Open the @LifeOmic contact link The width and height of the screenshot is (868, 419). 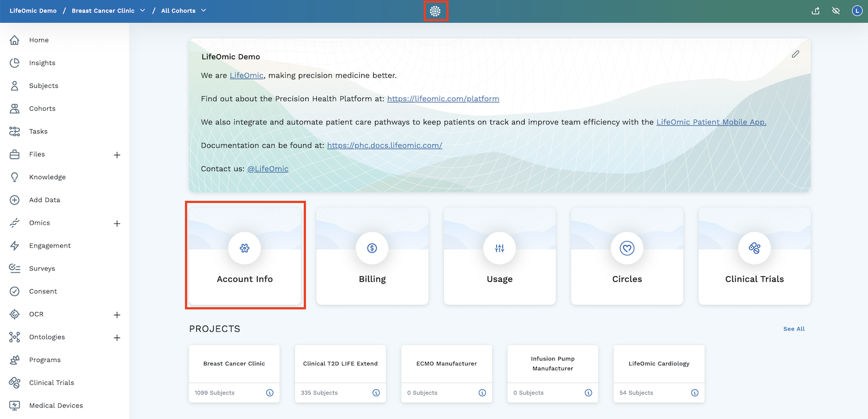tap(268, 169)
